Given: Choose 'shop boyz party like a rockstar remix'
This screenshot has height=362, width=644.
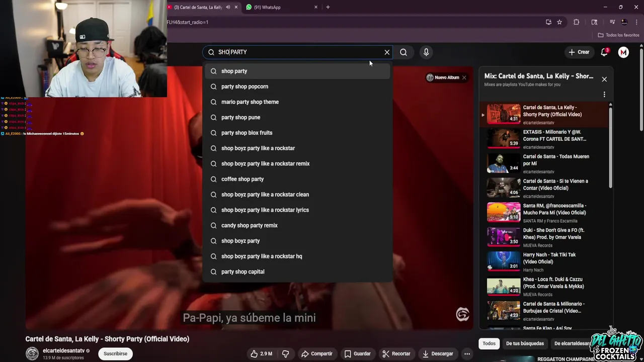Looking at the screenshot, I should 297,164.
